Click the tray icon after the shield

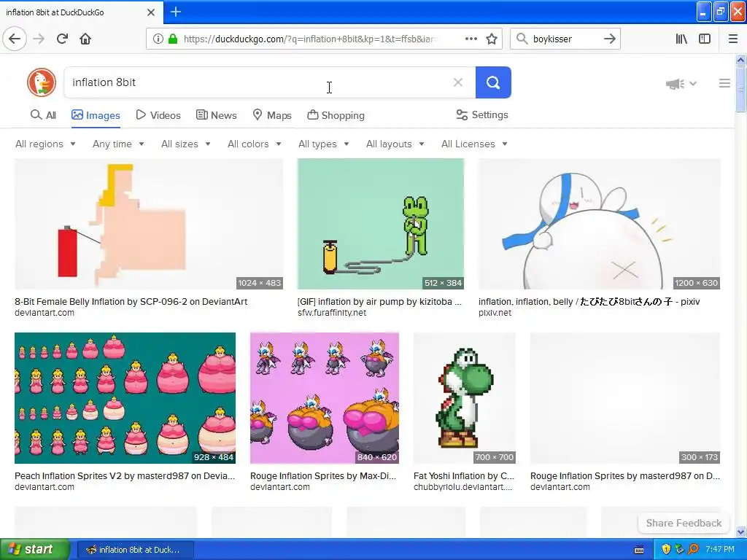[679, 550]
